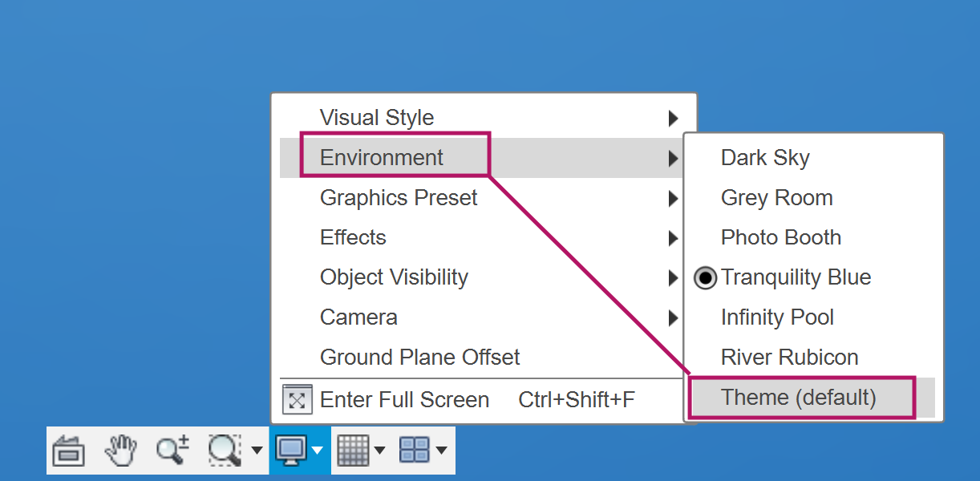Viewport: 980px width, 481px height.
Task: Click the Enter Full Screen icon
Action: pos(297,400)
